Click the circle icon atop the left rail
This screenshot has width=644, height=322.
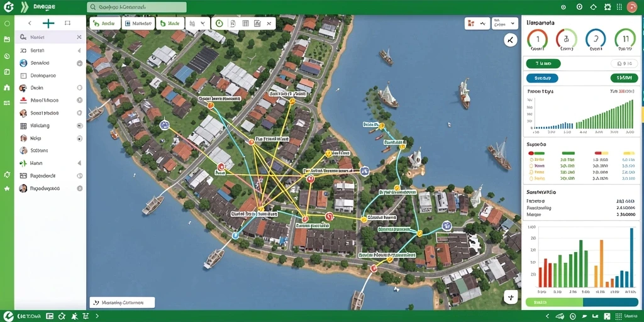point(6,23)
